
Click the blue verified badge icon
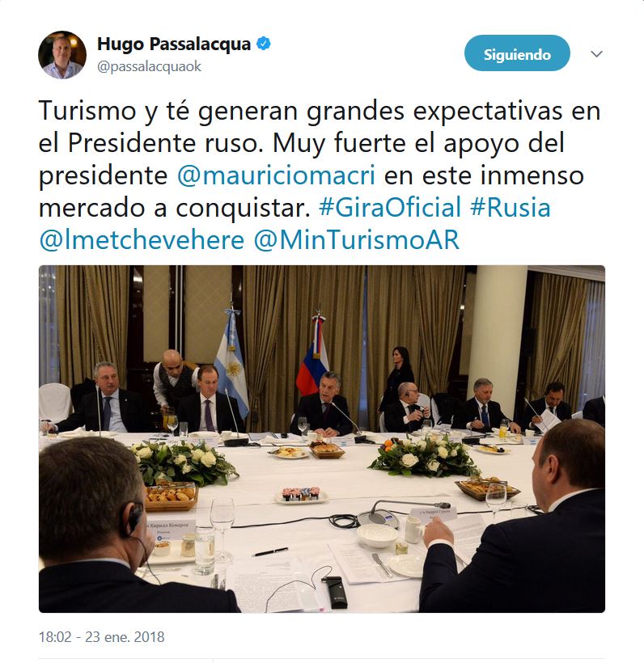point(264,44)
